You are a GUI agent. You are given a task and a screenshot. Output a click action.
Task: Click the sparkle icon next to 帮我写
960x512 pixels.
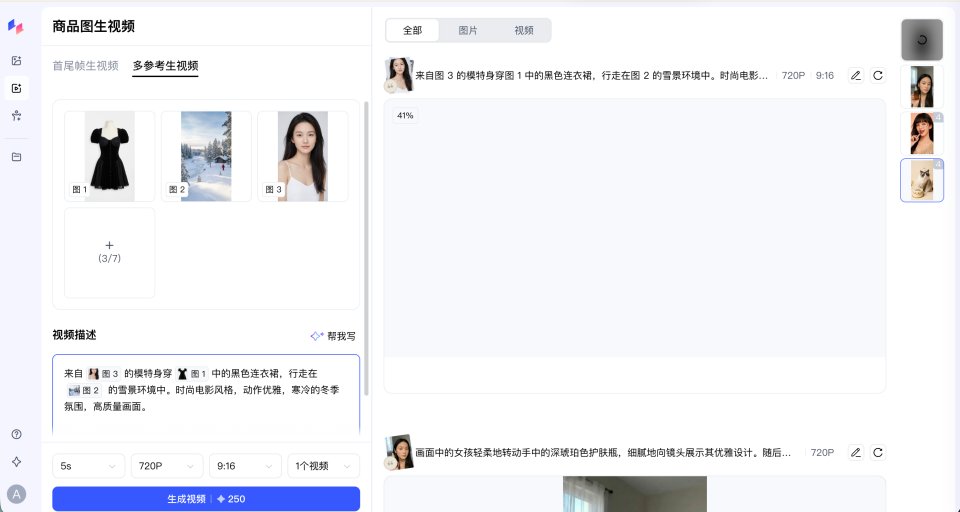[317, 336]
